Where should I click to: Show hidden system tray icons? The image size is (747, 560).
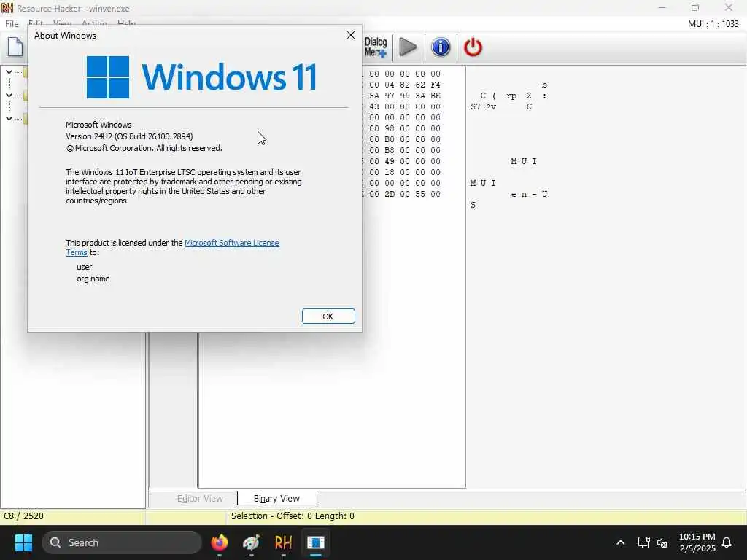(x=620, y=542)
